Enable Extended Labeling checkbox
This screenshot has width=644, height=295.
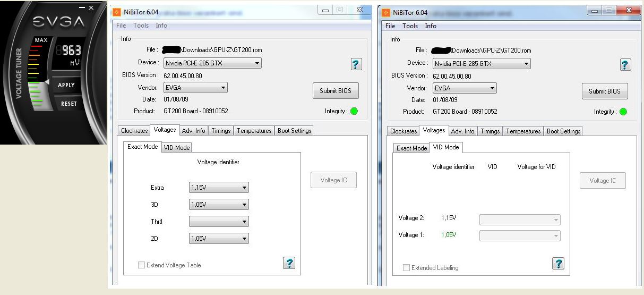click(406, 268)
